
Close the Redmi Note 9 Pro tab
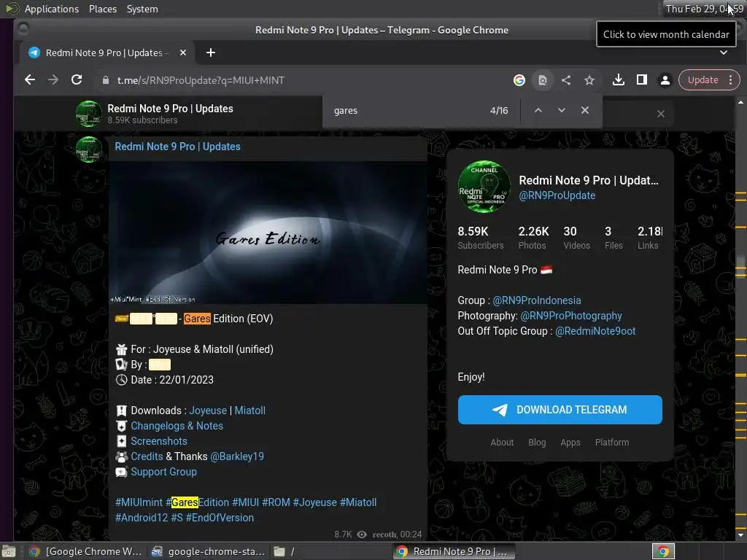(x=183, y=52)
